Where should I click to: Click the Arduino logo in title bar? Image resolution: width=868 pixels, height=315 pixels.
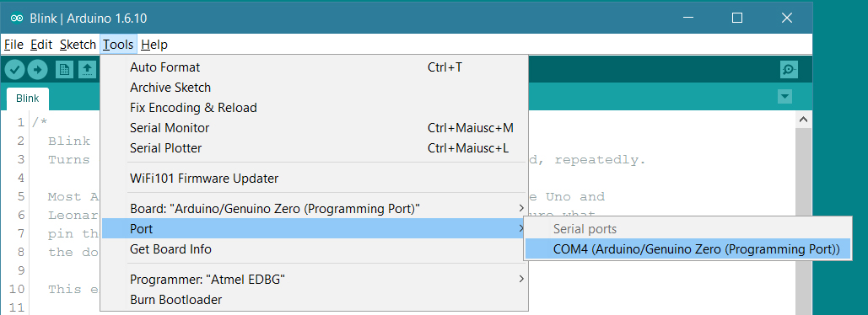(x=17, y=19)
